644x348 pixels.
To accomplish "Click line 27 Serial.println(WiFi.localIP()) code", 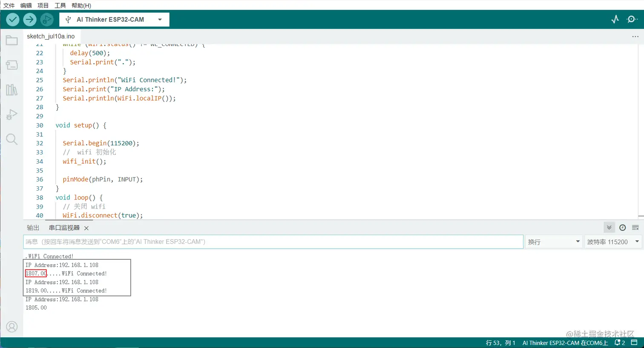I will coord(119,98).
